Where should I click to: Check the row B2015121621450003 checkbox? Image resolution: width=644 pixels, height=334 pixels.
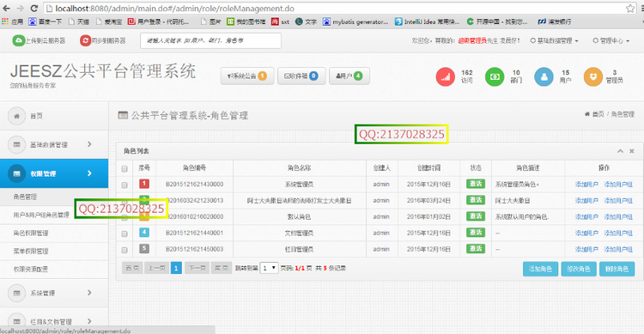pyautogui.click(x=125, y=250)
